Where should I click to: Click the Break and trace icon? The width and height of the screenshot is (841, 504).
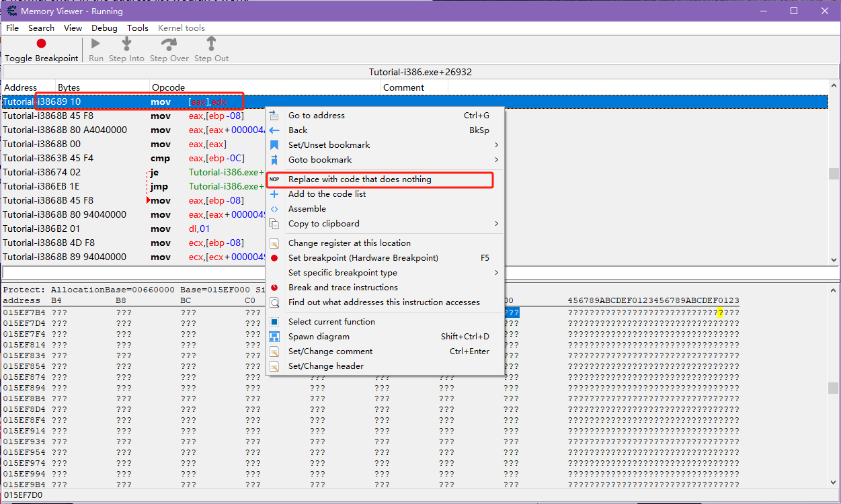tap(274, 288)
